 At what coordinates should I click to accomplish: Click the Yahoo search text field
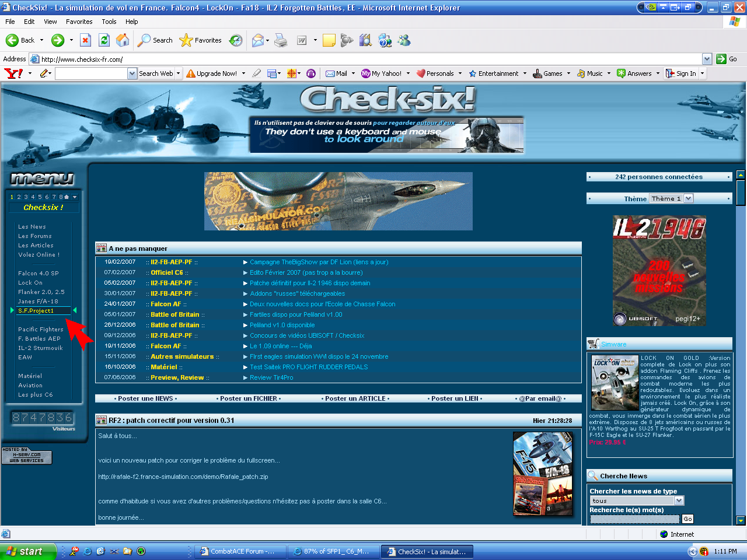pos(91,73)
